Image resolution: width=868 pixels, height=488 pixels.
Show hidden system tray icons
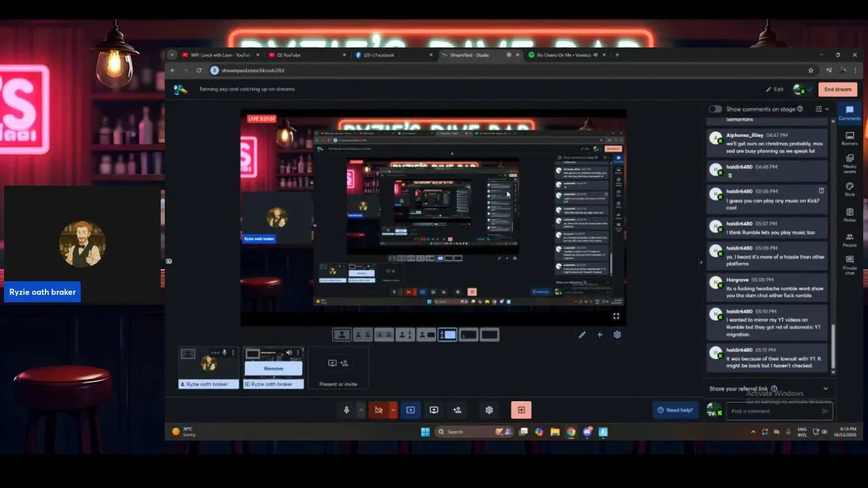pos(753,432)
